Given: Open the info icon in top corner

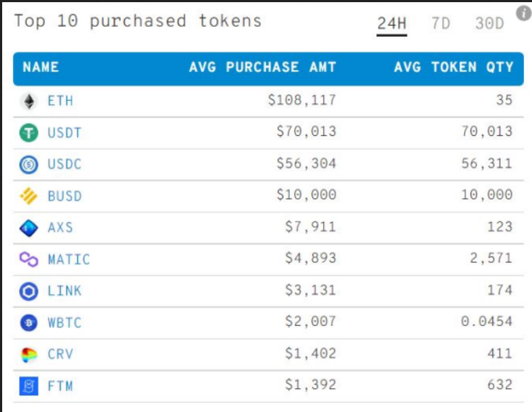Looking at the screenshot, I should pyautogui.click(x=523, y=12).
